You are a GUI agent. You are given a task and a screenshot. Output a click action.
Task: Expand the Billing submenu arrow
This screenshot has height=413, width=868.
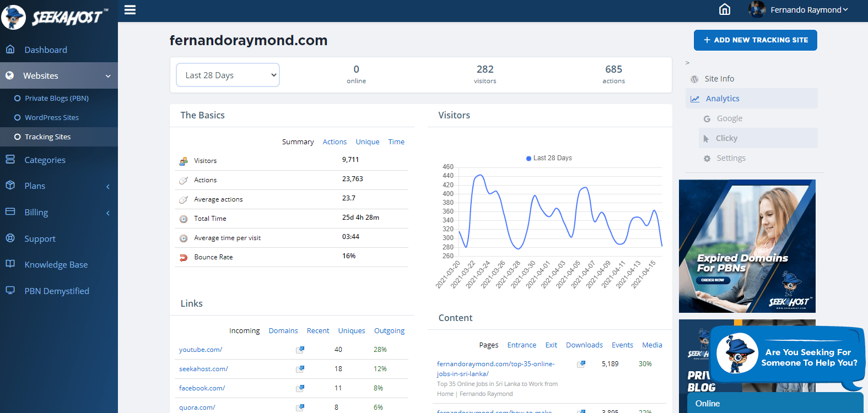pos(108,213)
